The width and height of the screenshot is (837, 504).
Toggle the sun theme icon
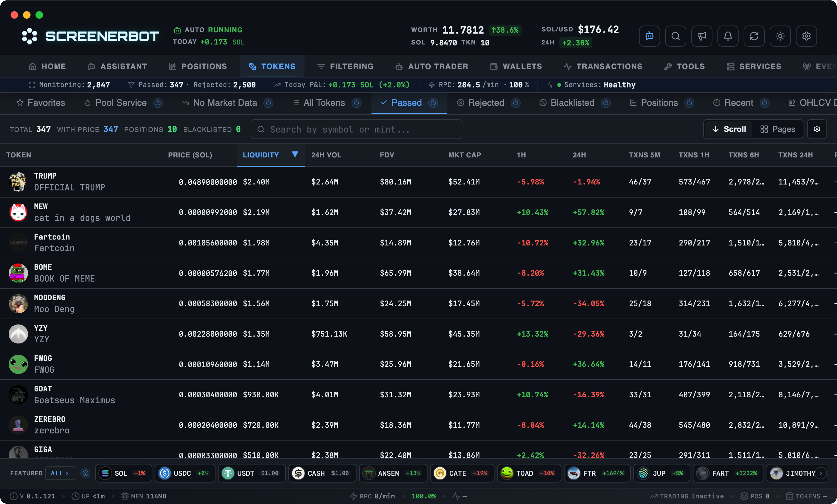click(780, 36)
